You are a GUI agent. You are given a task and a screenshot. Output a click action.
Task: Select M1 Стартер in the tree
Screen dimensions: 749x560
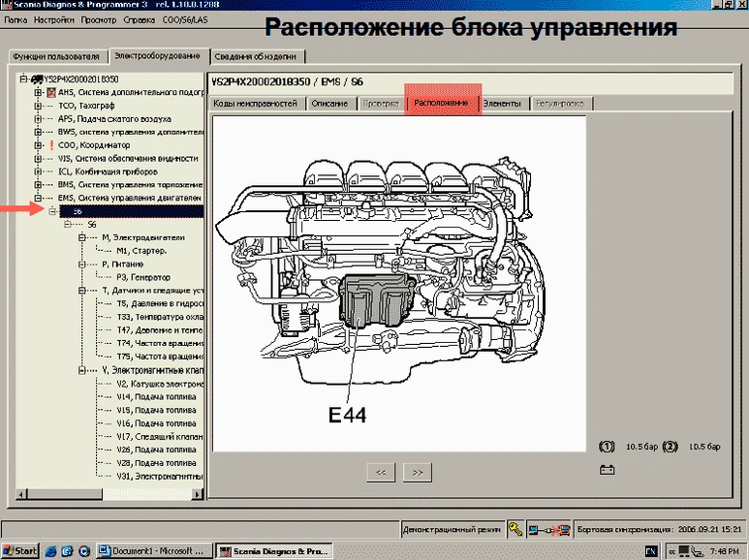[x=141, y=250]
